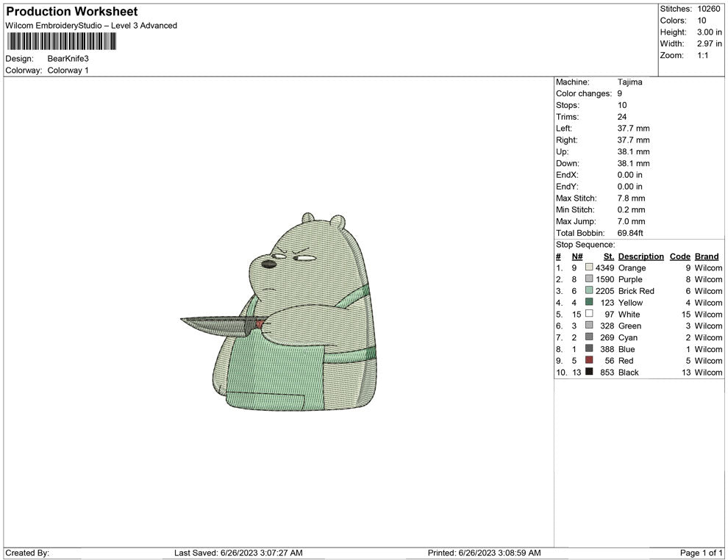Click the Last Saved timestamp in footer
This screenshot has width=728, height=560.
pos(239,553)
